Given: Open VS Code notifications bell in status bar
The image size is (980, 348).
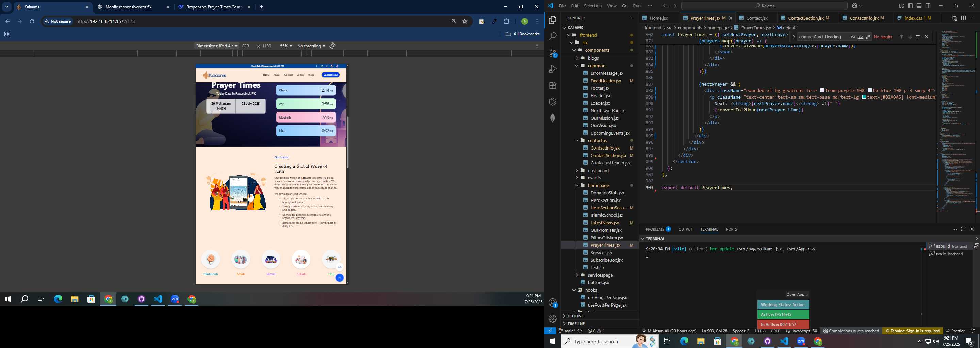Looking at the screenshot, I should point(973,331).
